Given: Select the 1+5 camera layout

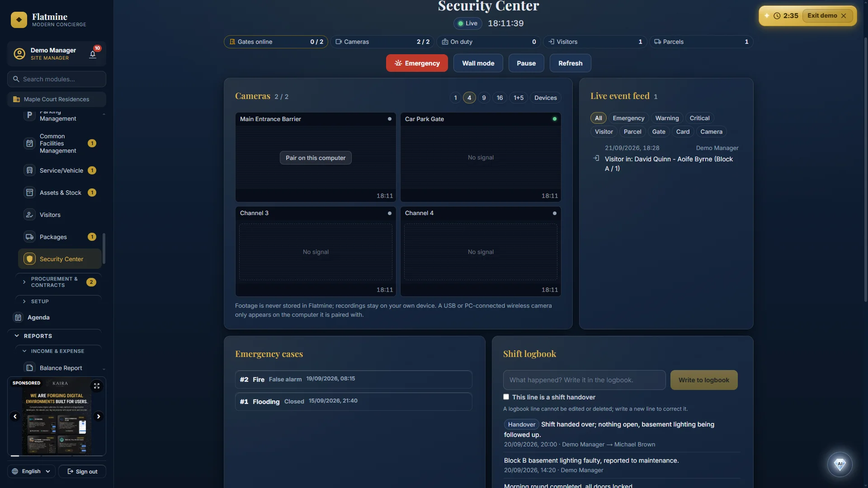Looking at the screenshot, I should click(x=519, y=98).
